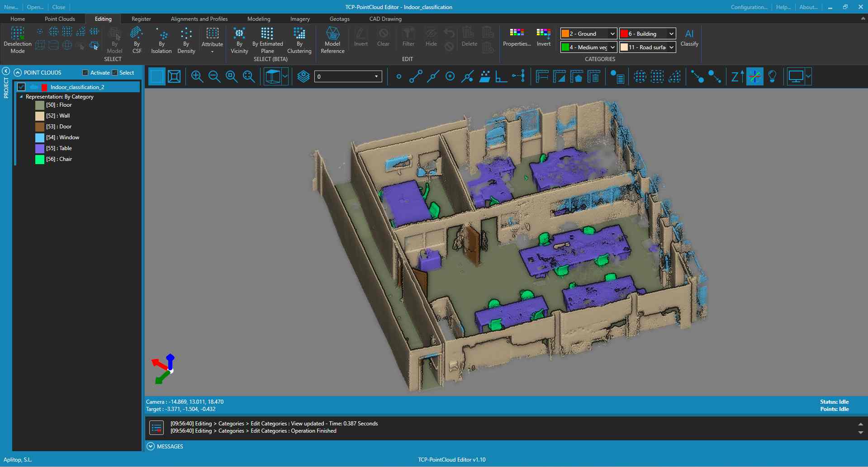This screenshot has height=467, width=868.
Task: Tick the Select checkbox in Point Clouds
Action: pyautogui.click(x=115, y=73)
